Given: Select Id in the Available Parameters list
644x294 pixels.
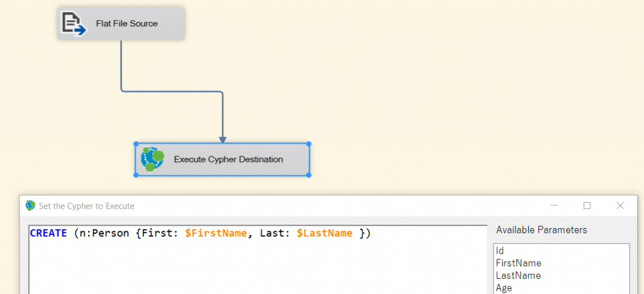Looking at the screenshot, I should pos(562,251).
